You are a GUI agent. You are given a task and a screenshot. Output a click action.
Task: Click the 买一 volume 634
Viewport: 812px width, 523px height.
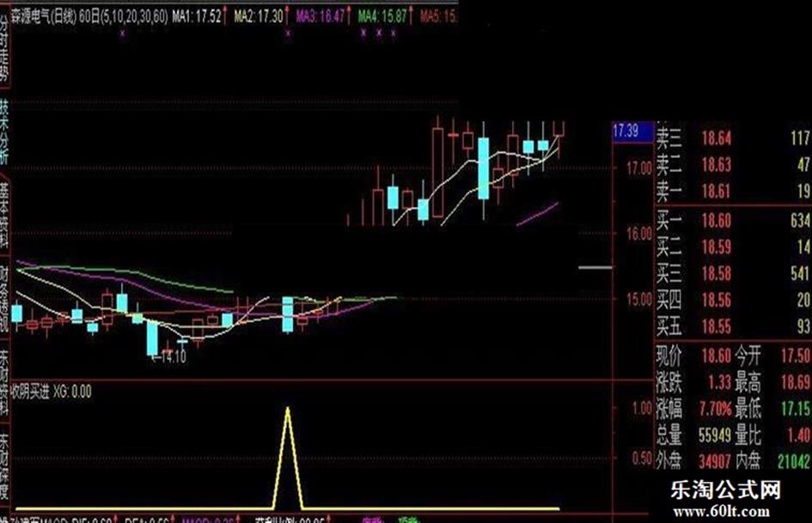(x=800, y=221)
